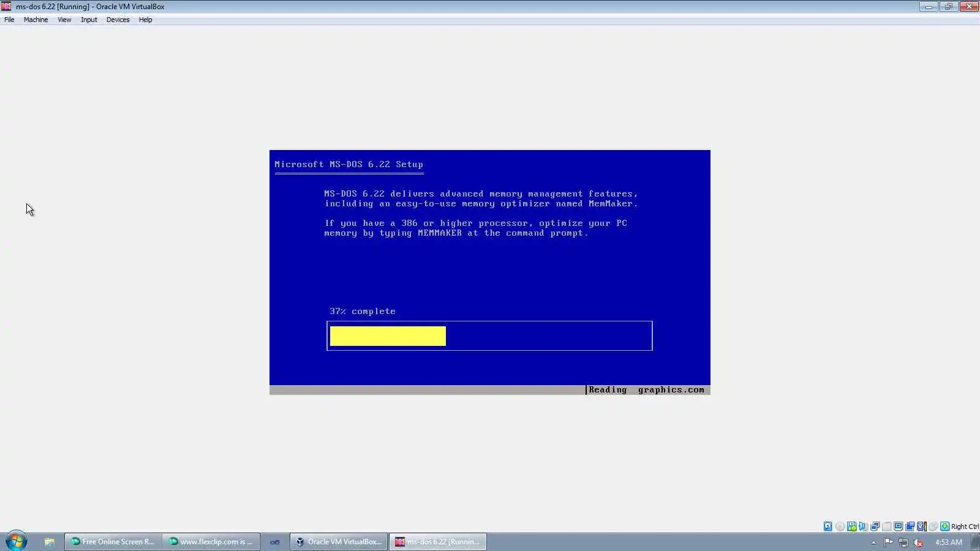This screenshot has width=980, height=551.
Task: Open the Machine menu
Action: click(x=36, y=20)
